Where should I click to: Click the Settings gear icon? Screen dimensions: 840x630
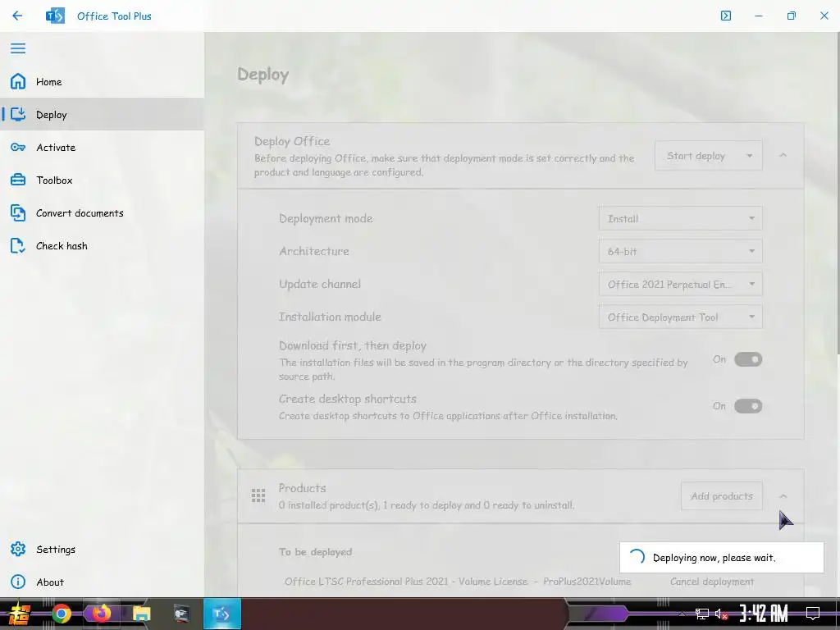click(18, 549)
